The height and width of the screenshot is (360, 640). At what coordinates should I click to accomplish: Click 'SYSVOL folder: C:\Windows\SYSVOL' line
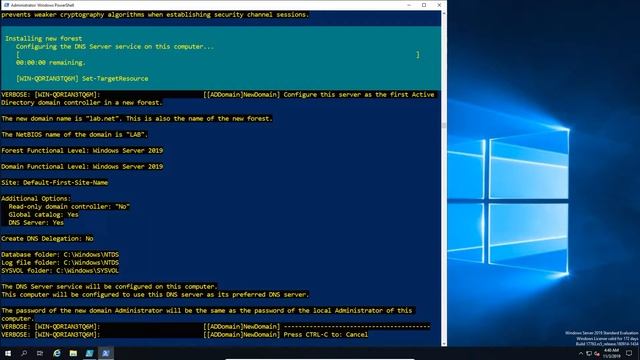(x=60, y=271)
